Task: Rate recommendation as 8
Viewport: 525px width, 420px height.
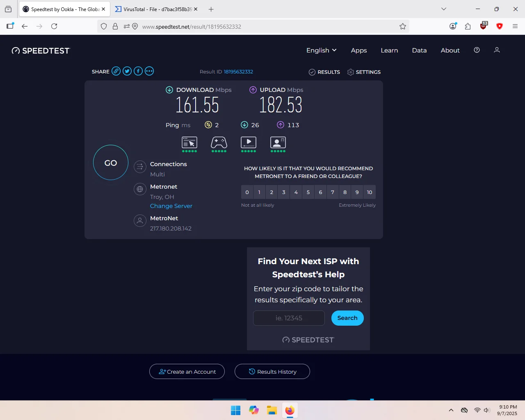Action: 345,192
